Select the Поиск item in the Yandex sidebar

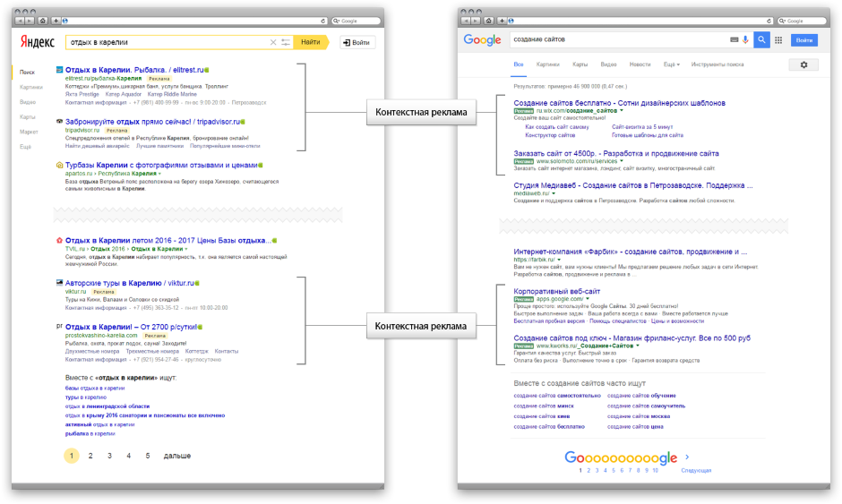[x=28, y=72]
